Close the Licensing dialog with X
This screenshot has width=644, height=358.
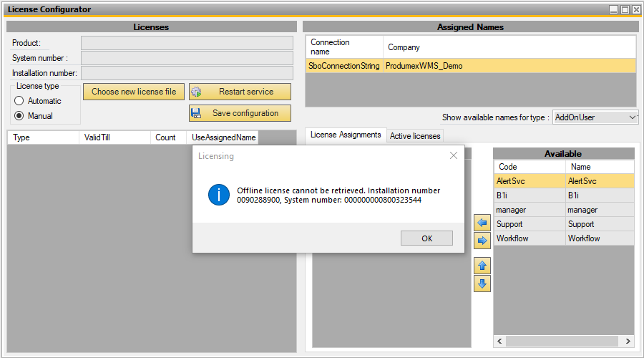(x=453, y=155)
